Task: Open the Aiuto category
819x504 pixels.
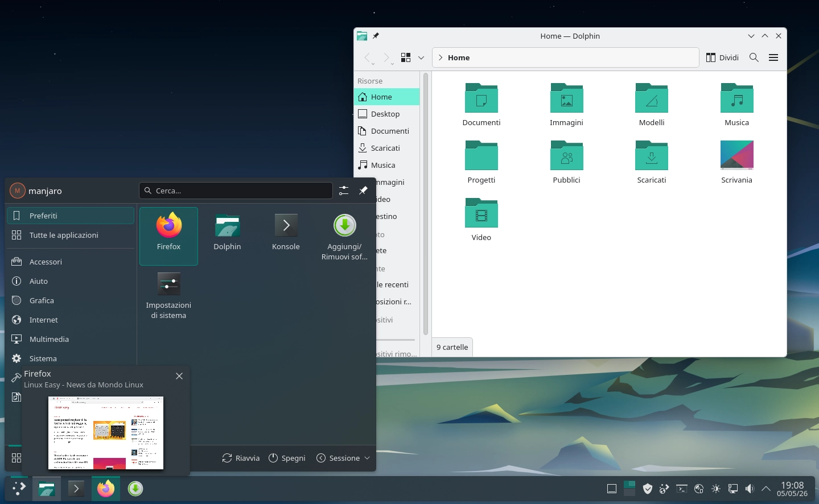Action: pyautogui.click(x=71, y=281)
